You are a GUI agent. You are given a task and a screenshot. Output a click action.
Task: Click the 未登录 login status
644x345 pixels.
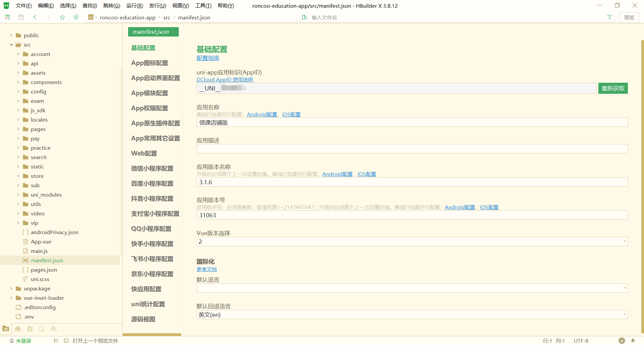coord(23,341)
